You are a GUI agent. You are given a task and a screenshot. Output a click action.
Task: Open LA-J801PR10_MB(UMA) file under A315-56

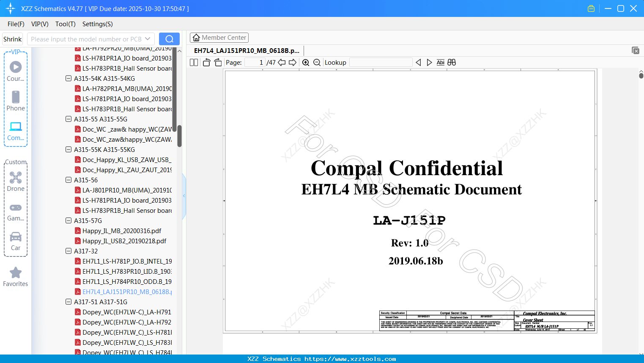(123, 190)
